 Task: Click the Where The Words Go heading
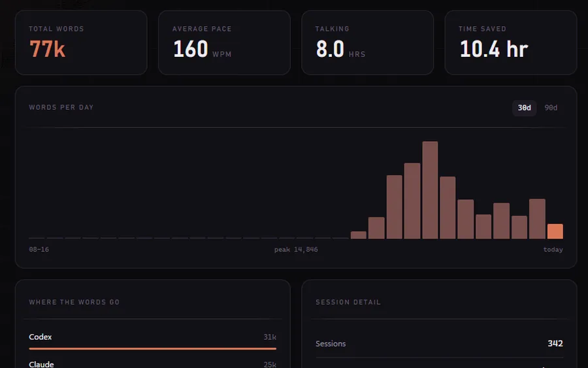click(74, 302)
